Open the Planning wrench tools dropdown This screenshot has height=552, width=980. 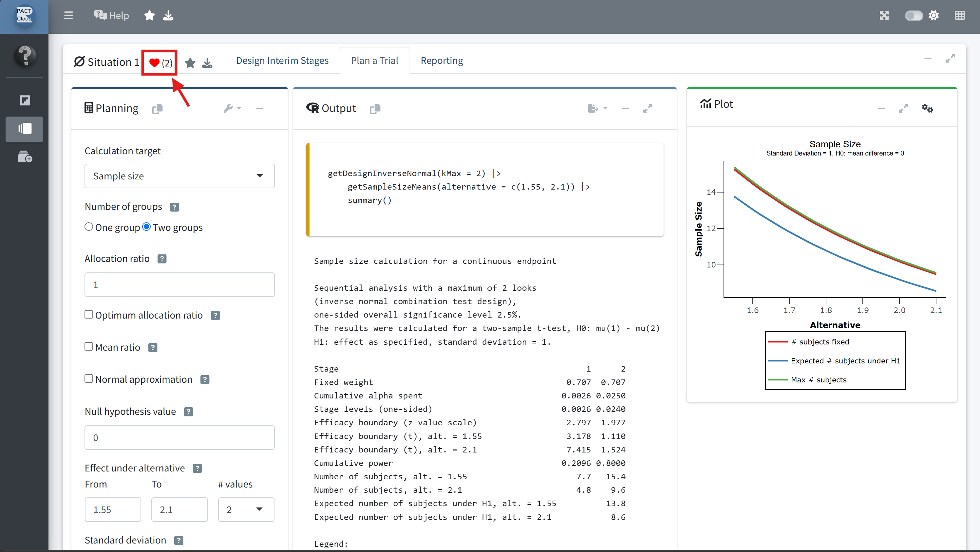[233, 108]
